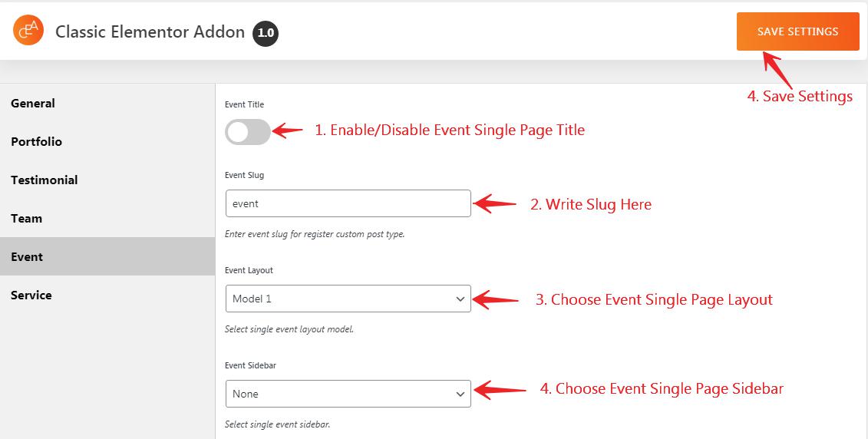Select the Testimonial tab

pos(107,180)
